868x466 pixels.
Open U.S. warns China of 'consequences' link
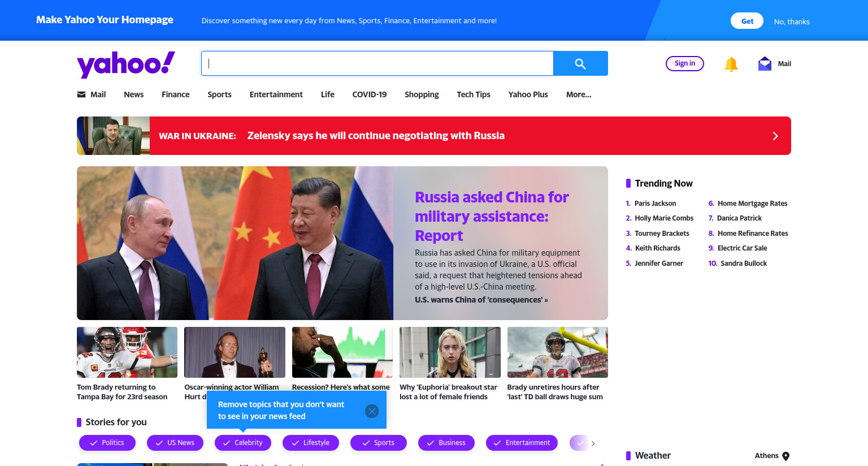coord(481,300)
